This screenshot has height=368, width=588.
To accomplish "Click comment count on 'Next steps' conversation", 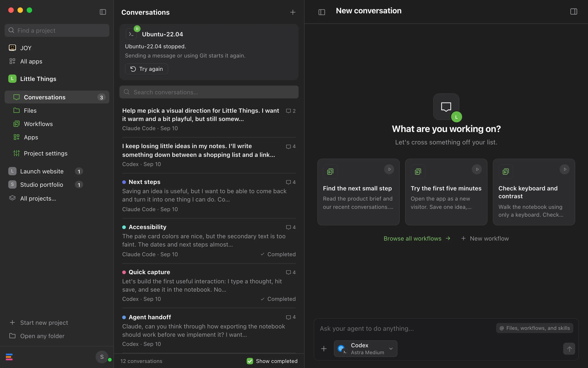I will pos(291,182).
